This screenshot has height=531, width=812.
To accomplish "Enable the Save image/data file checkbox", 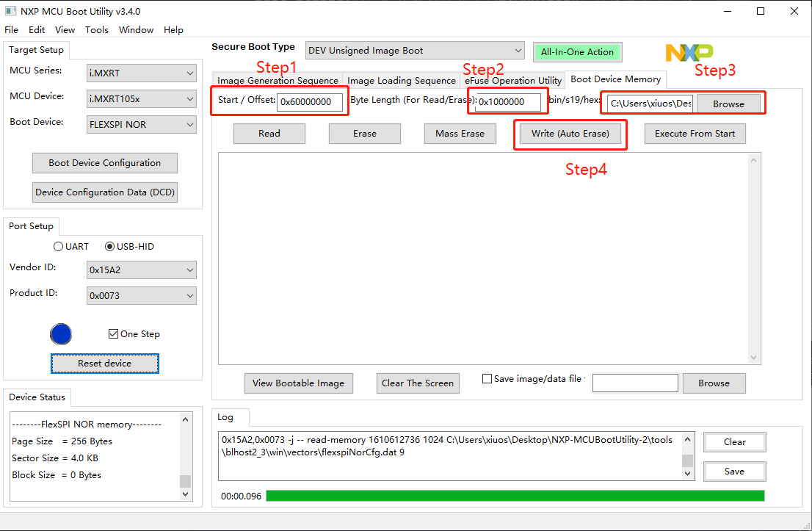I will coord(487,379).
